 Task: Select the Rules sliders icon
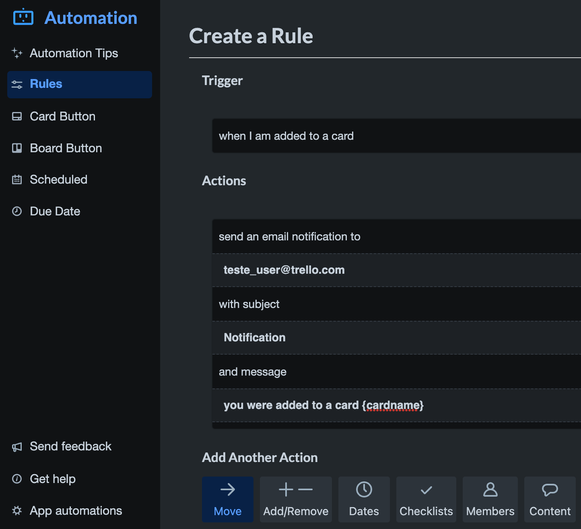[17, 84]
